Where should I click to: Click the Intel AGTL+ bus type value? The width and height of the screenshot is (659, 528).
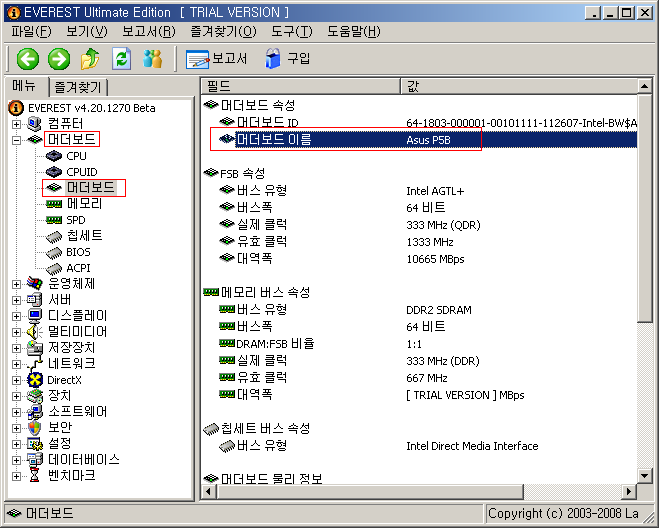click(x=435, y=191)
